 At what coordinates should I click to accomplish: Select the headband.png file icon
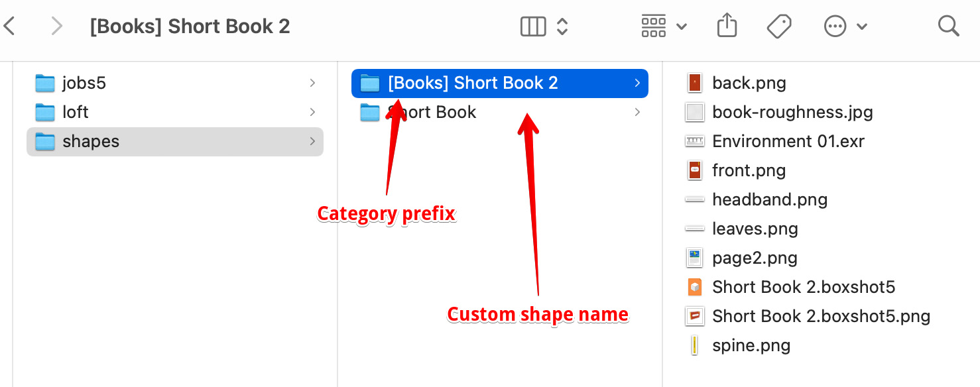(695, 199)
